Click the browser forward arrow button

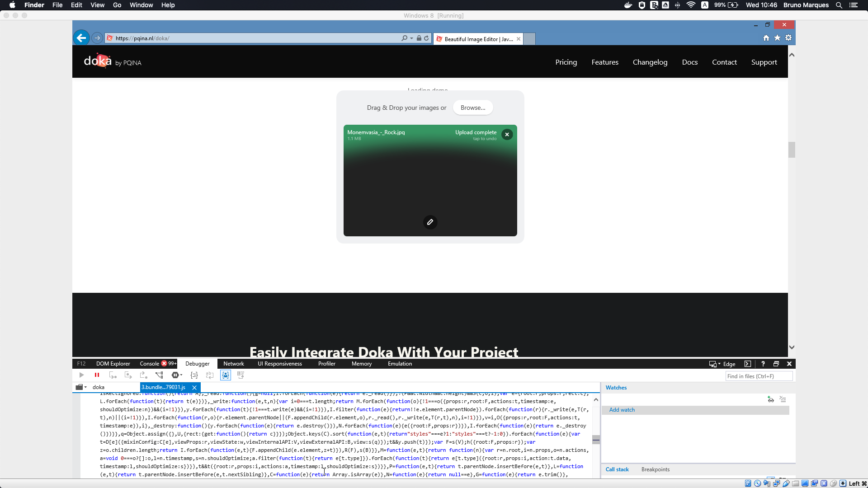coord(97,38)
